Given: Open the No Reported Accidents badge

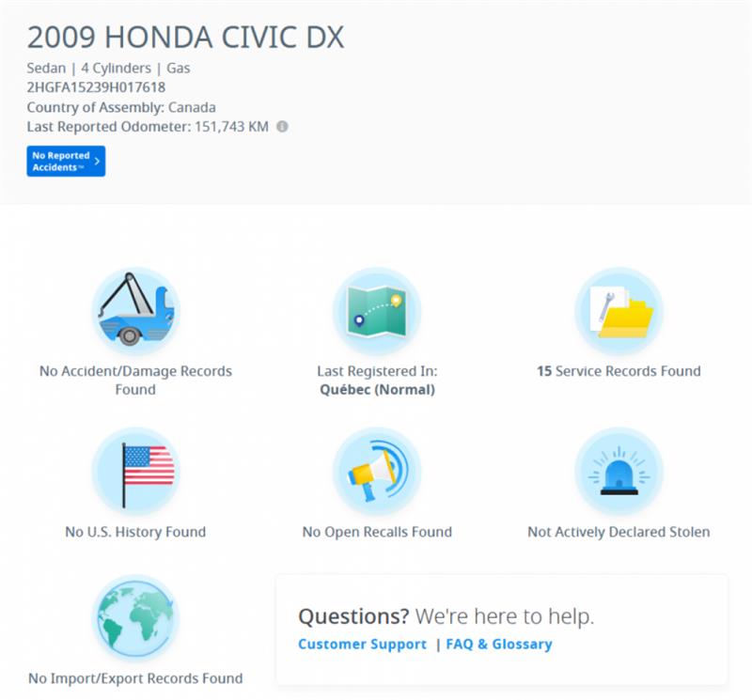Looking at the screenshot, I should (x=66, y=161).
